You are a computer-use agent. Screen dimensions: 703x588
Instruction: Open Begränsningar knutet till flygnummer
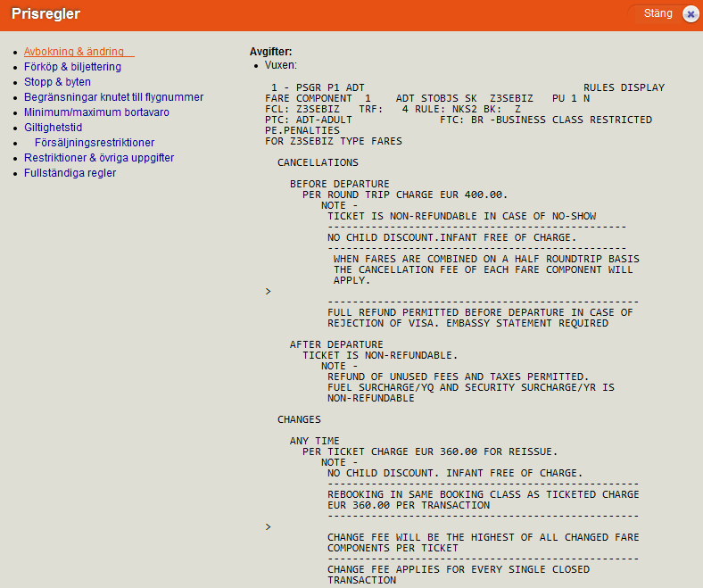pyautogui.click(x=113, y=97)
